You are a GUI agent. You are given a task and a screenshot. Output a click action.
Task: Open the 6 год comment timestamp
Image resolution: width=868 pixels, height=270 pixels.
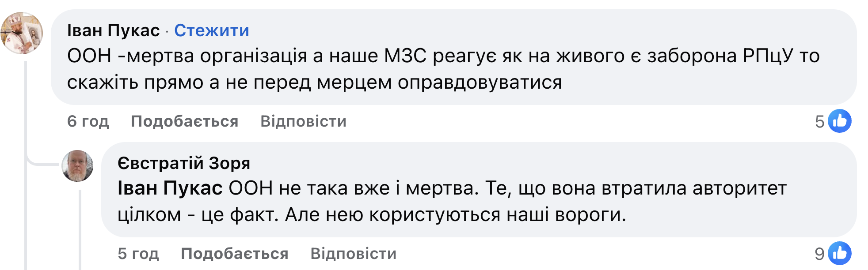[88, 121]
